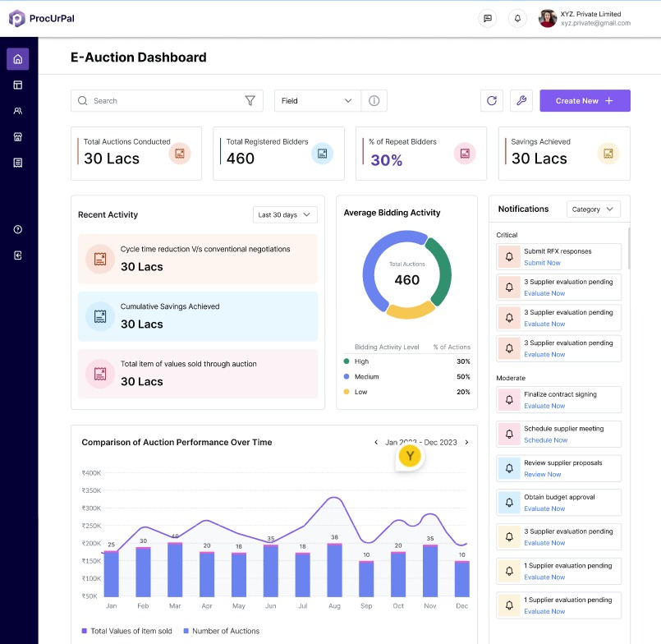This screenshot has height=644, width=661.
Task: Click the Home icon in sidebar
Action: [x=18, y=59]
